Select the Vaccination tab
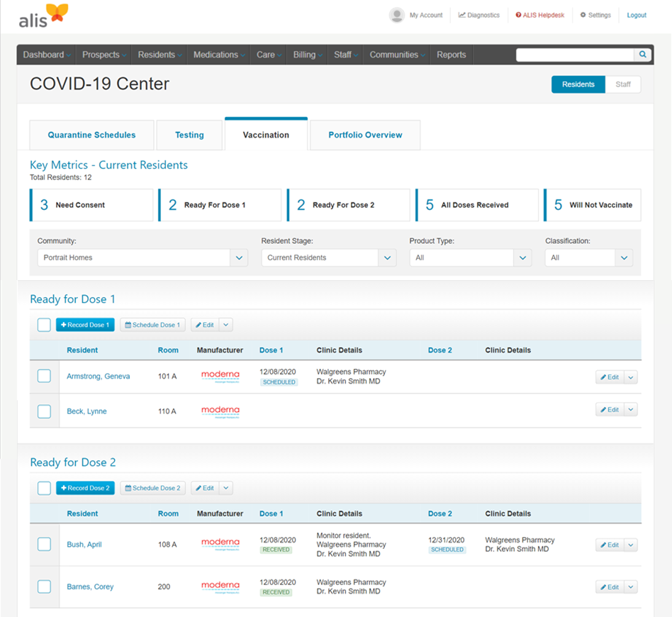 coord(266,134)
